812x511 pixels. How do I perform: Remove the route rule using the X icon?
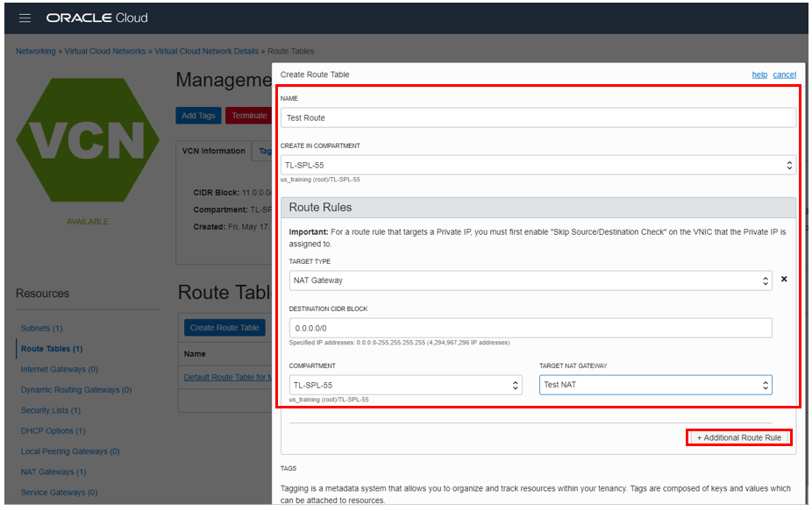coord(784,279)
